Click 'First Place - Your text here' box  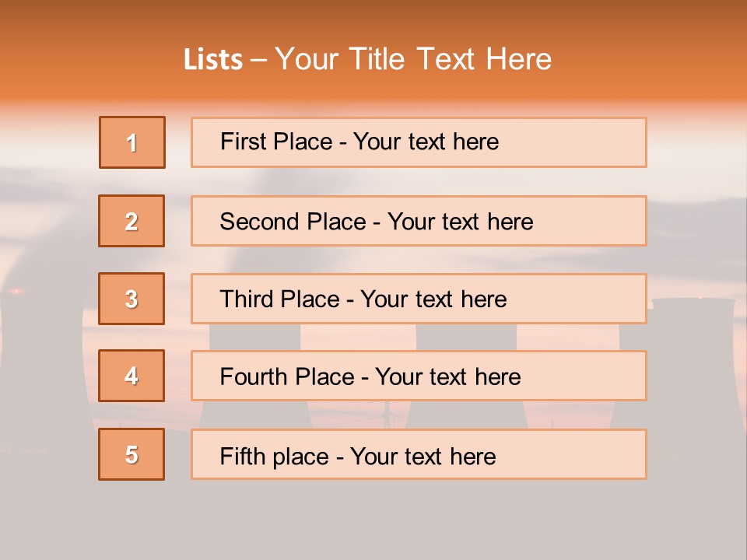click(x=419, y=142)
